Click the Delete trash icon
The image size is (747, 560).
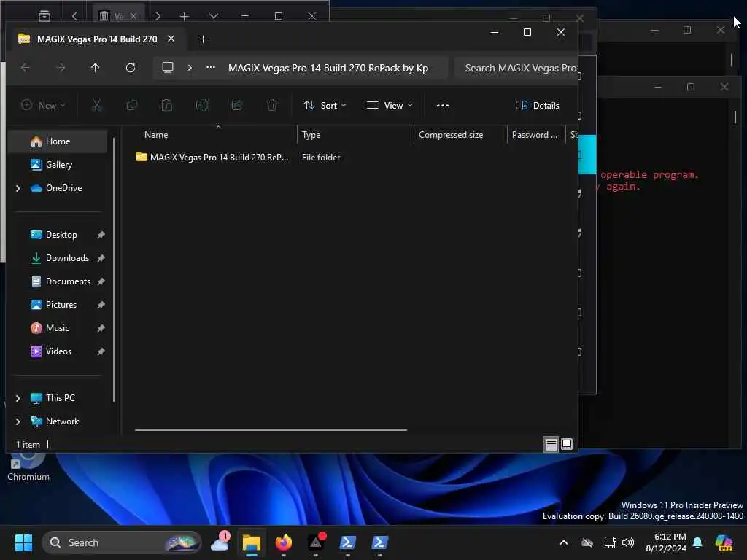click(272, 105)
